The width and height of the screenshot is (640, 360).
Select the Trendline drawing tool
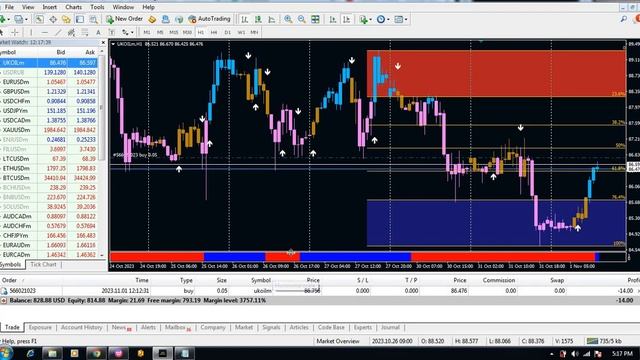(58, 32)
